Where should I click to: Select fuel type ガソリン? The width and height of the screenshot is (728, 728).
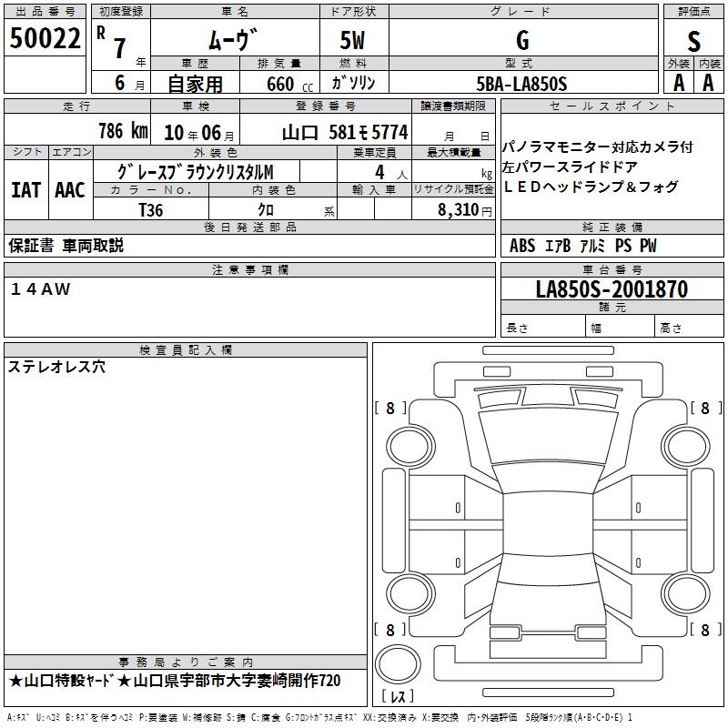(x=353, y=83)
